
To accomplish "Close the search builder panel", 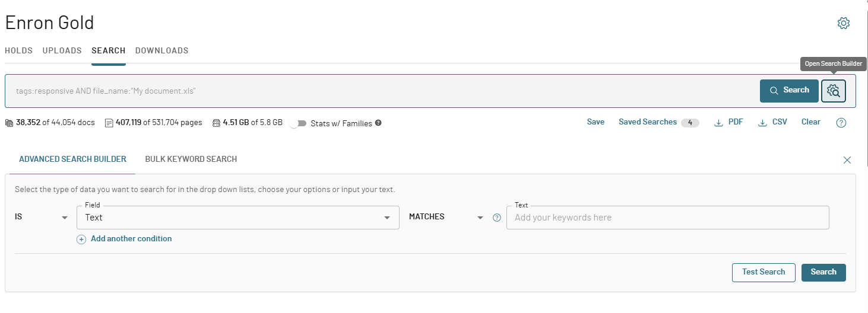I will 847,160.
